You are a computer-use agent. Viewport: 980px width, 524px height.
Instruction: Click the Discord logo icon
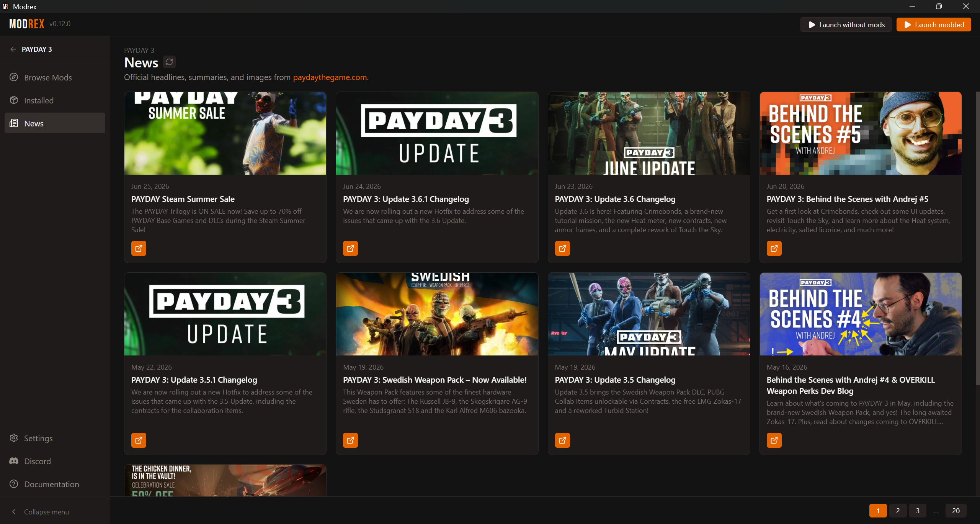click(14, 461)
